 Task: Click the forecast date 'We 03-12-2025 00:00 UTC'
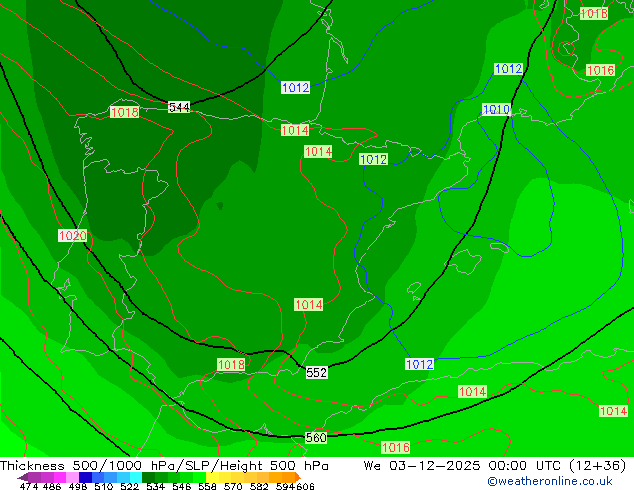click(463, 466)
